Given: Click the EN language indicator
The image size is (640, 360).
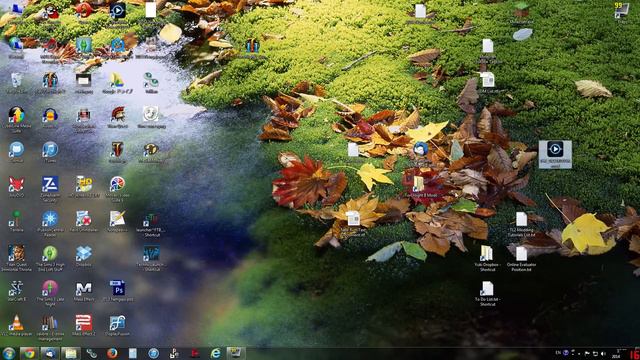Looking at the screenshot, I should (x=558, y=353).
